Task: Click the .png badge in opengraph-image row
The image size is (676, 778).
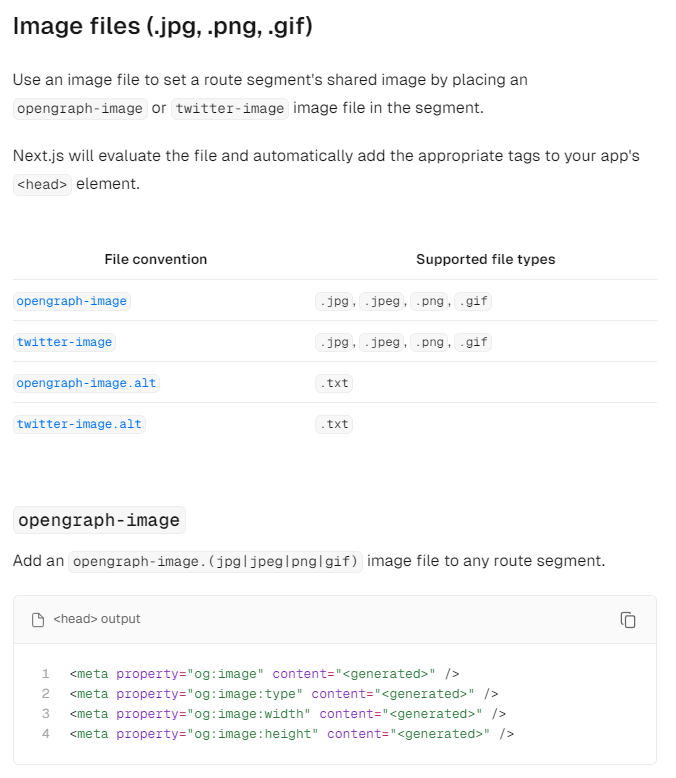Action: (x=429, y=301)
